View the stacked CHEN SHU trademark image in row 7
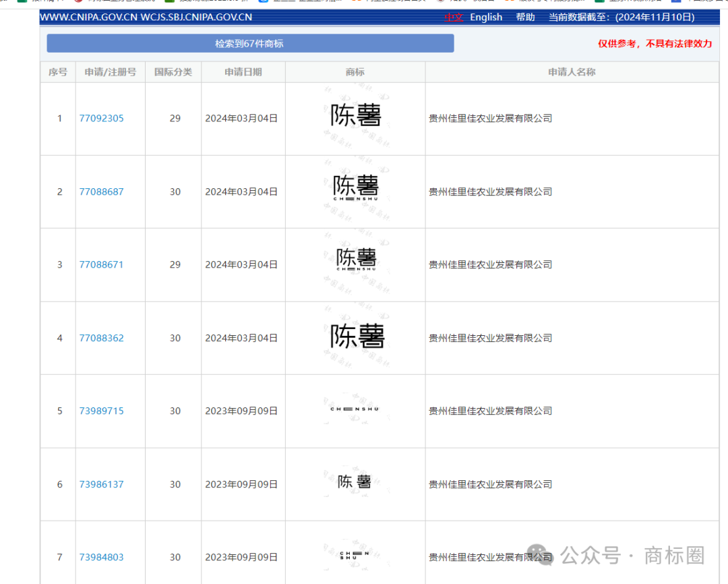Viewport: 728px width, 584px height. (355, 555)
